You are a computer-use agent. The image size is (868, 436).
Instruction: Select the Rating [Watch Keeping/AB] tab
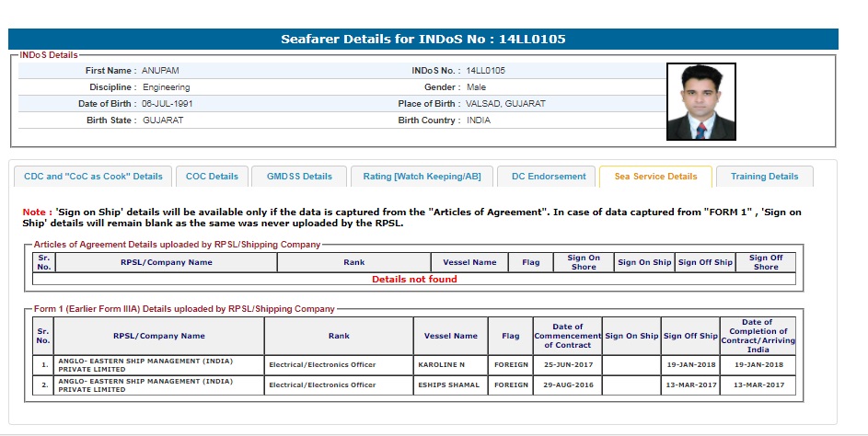tap(422, 177)
